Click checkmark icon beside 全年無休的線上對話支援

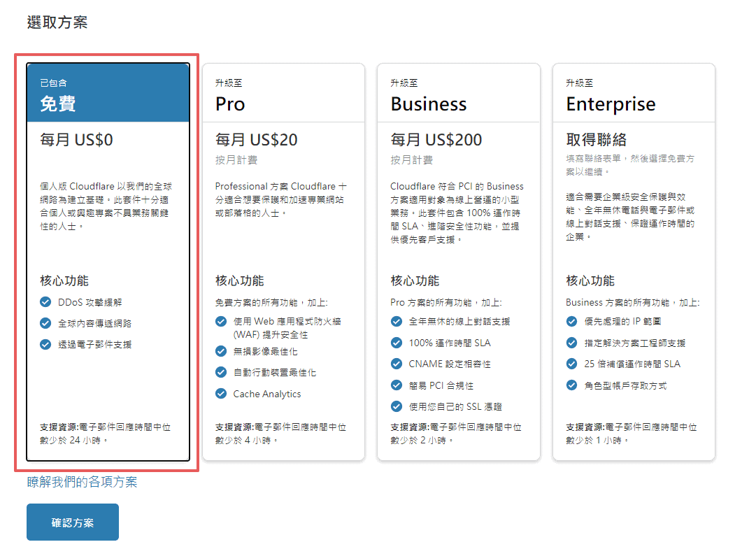397,321
